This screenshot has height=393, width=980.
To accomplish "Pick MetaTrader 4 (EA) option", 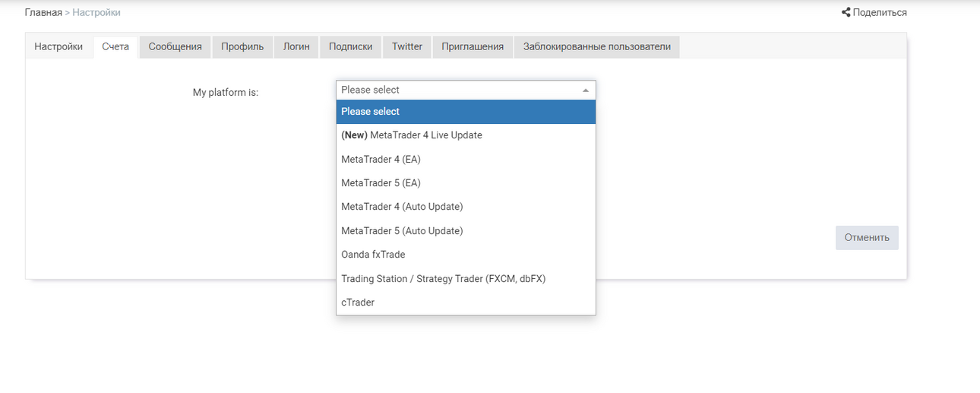I will pos(466,159).
